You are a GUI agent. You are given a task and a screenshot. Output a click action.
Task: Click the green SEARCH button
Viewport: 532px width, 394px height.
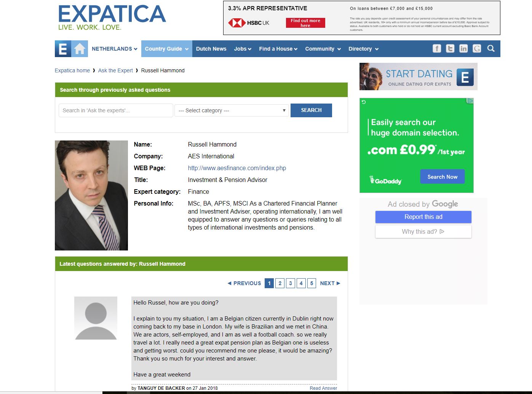pos(311,110)
